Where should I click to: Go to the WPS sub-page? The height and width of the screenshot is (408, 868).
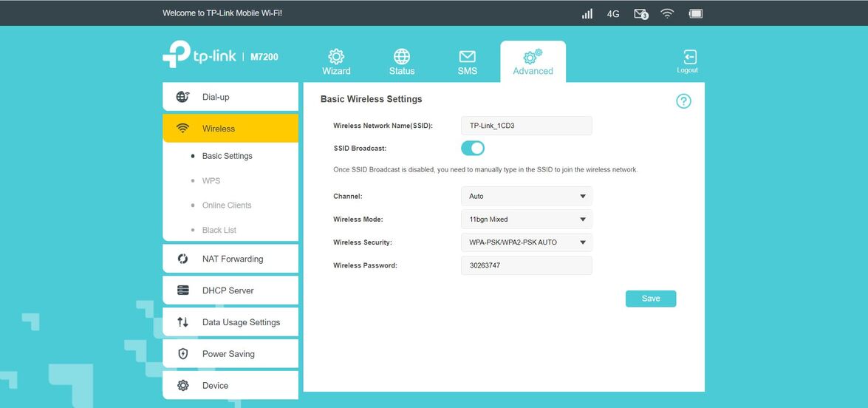tap(211, 180)
